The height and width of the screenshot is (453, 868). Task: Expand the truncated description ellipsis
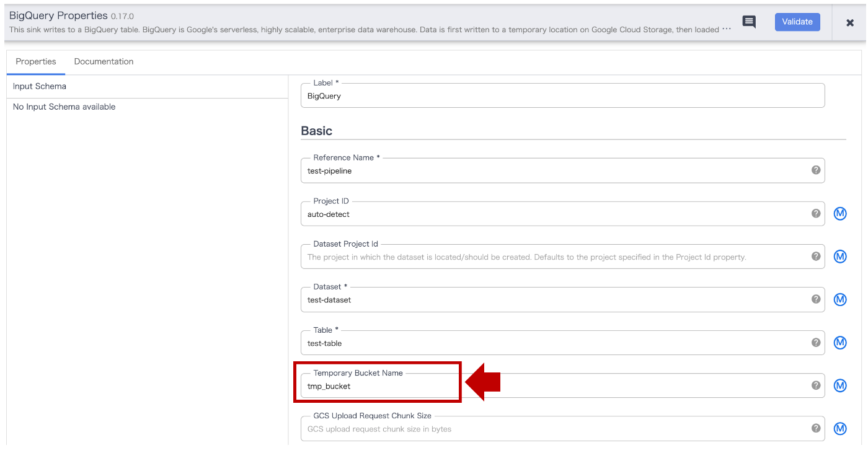727,29
